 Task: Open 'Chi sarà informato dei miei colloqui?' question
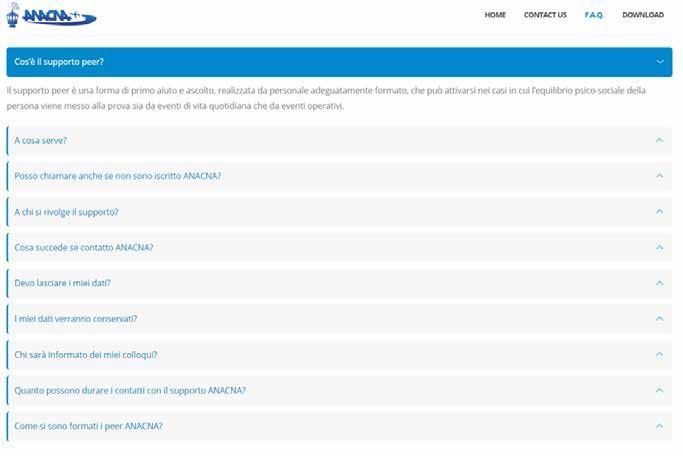tap(86, 355)
